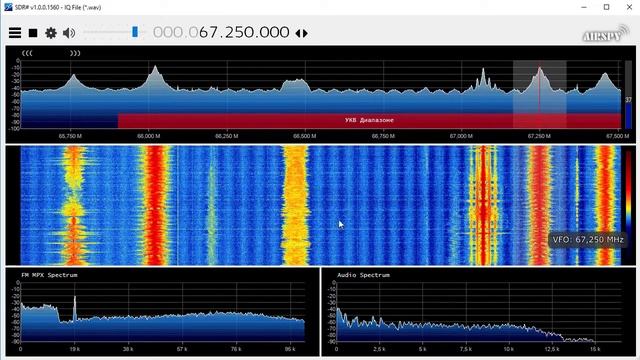This screenshot has width=640, height=360.
Task: Click the right ))) band navigation arrows
Action: tap(75, 53)
